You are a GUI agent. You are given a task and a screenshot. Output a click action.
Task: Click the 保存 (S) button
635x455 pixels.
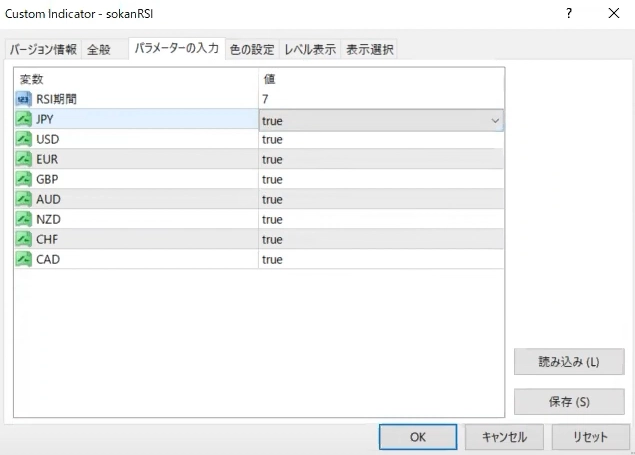569,402
